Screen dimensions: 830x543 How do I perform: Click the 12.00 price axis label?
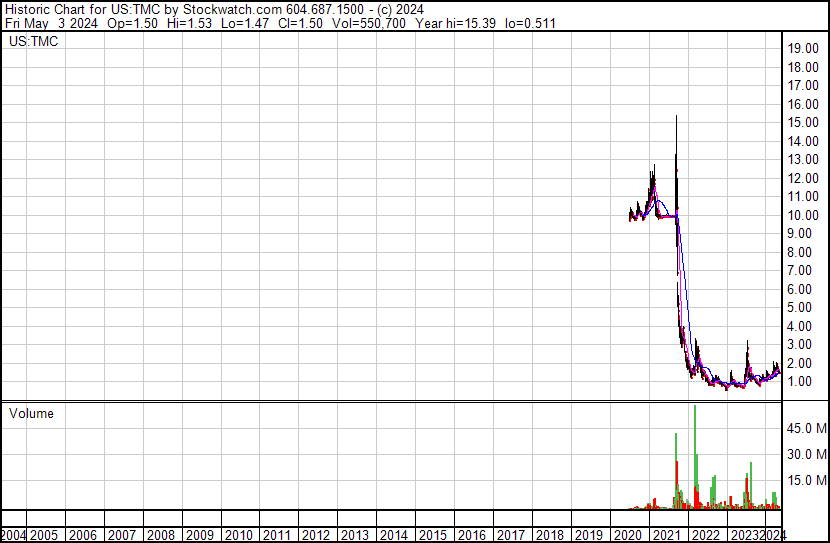click(803, 178)
